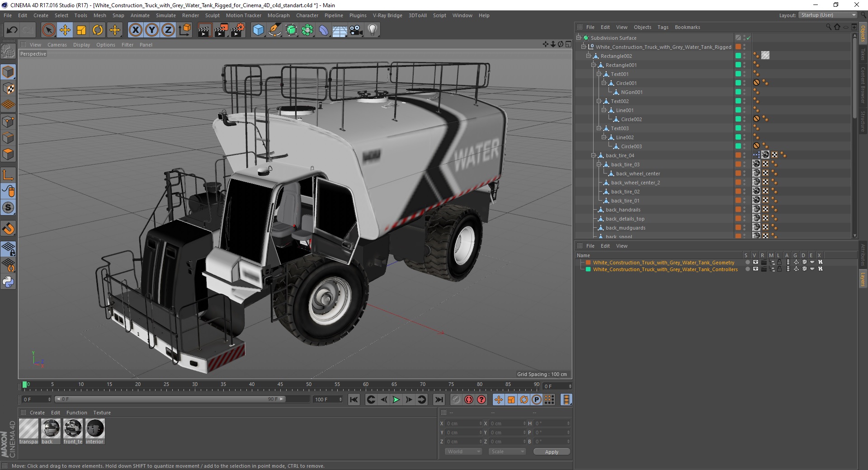Select back_handrails in the object tree

(x=623, y=210)
